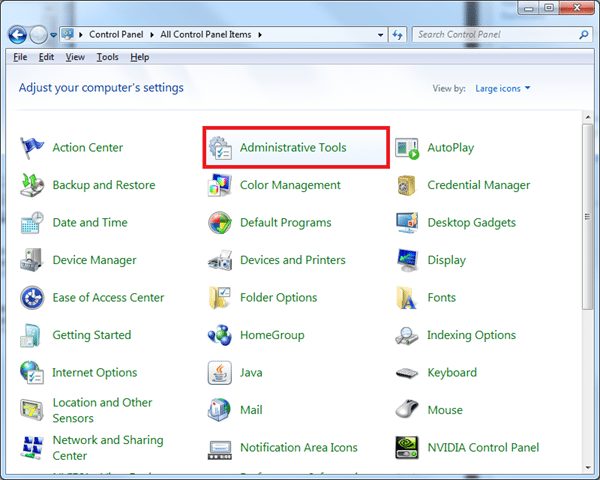Open the Default Programs icon
The width and height of the screenshot is (600, 480).
point(220,222)
